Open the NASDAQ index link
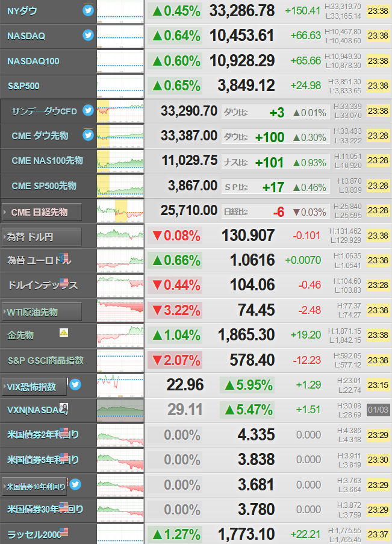 coord(26,36)
